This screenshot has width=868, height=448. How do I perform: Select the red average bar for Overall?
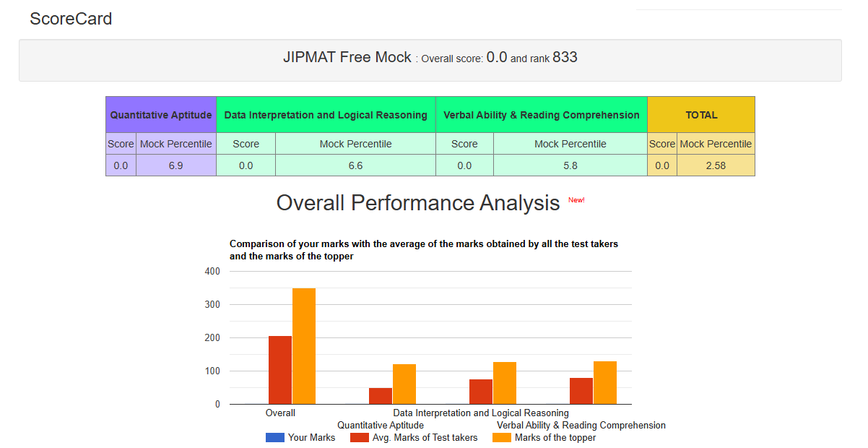[280, 370]
